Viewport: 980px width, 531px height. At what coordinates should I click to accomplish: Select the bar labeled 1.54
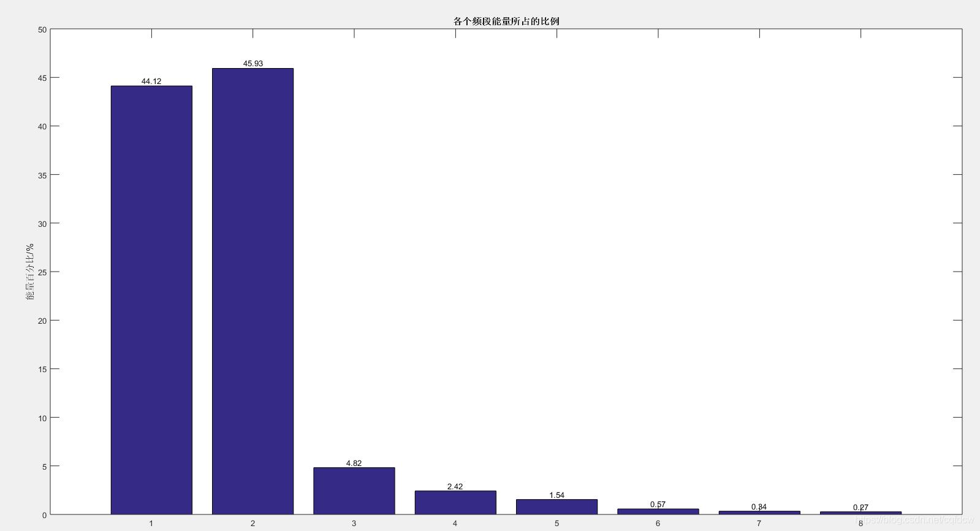coord(556,507)
